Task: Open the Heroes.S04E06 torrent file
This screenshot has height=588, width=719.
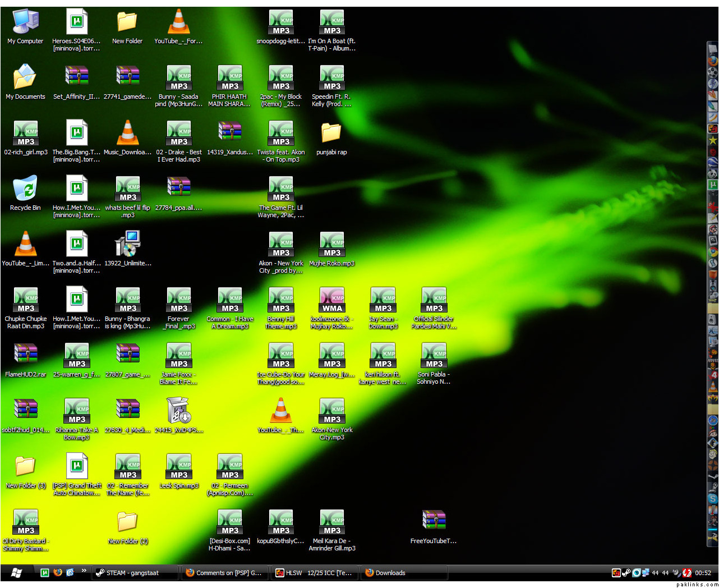Action: pos(76,22)
